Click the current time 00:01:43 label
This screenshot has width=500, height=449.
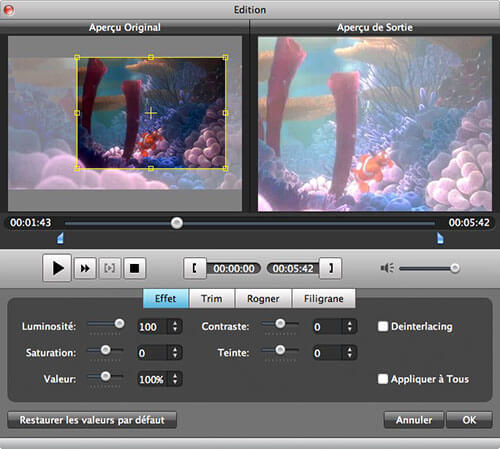point(31,223)
